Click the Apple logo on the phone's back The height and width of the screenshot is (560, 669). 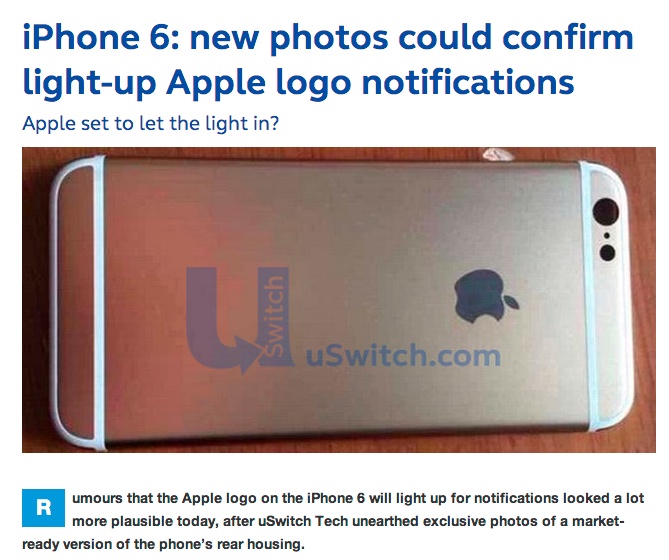coord(486,296)
